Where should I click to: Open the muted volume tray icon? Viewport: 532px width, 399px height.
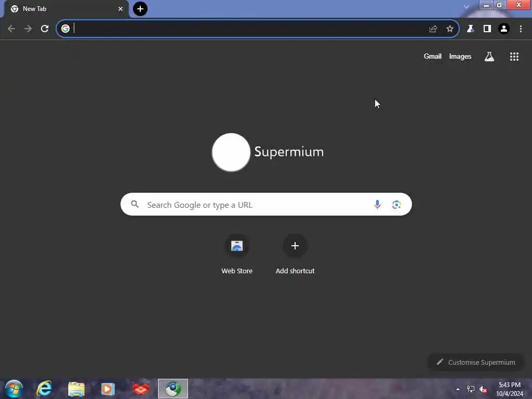483,389
